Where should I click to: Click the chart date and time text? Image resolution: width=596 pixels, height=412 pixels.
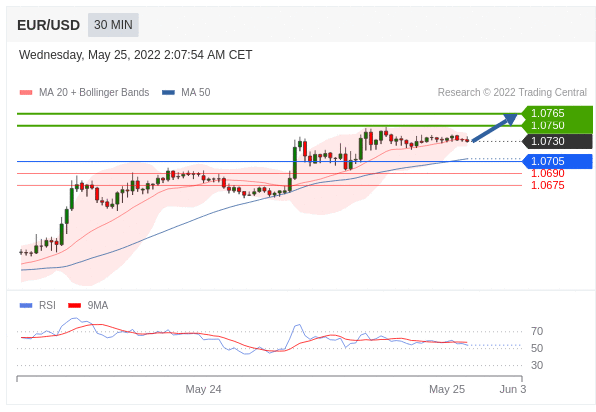point(135,55)
